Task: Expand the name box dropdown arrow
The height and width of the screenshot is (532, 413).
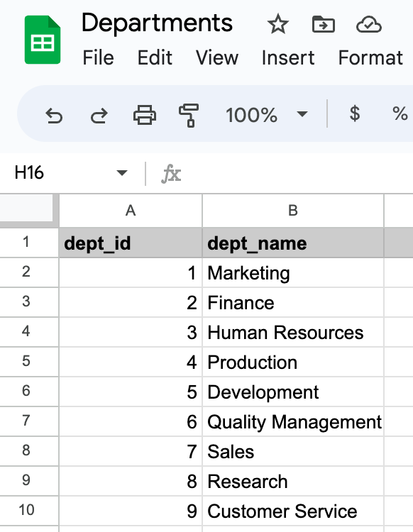Action: (x=122, y=172)
